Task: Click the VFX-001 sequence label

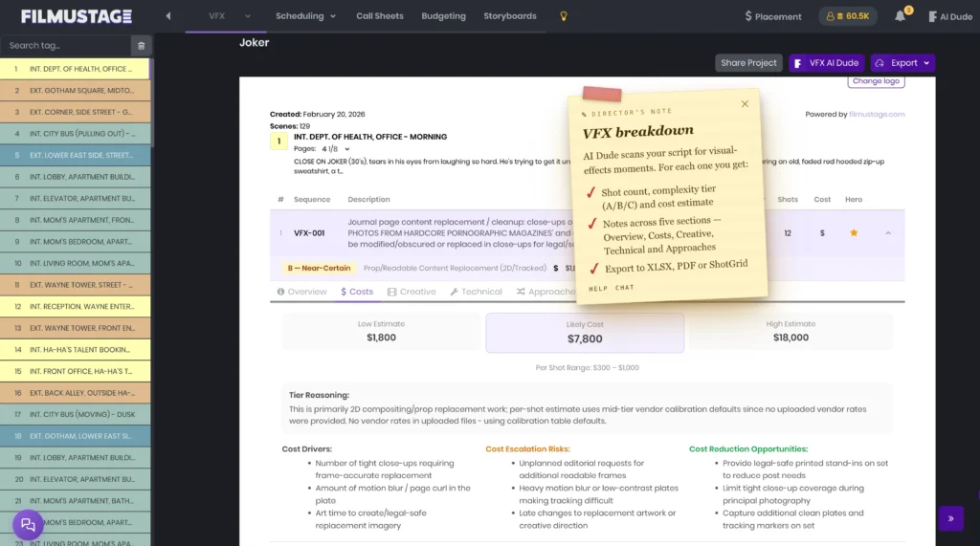Action: 309,233
